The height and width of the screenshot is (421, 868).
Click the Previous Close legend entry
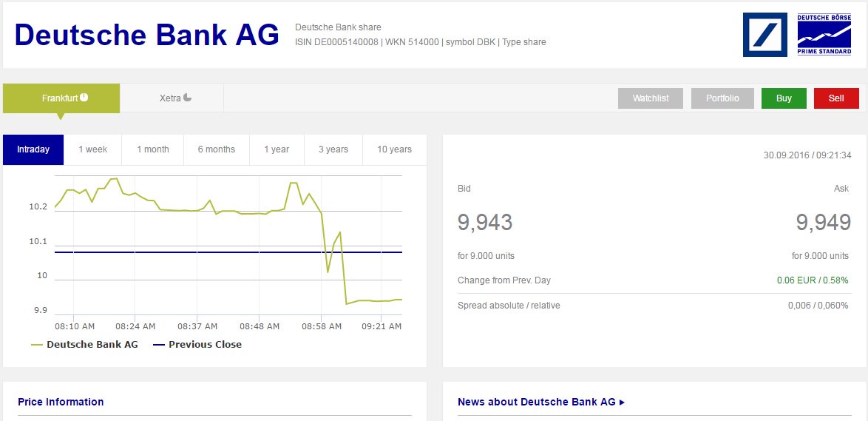click(197, 345)
